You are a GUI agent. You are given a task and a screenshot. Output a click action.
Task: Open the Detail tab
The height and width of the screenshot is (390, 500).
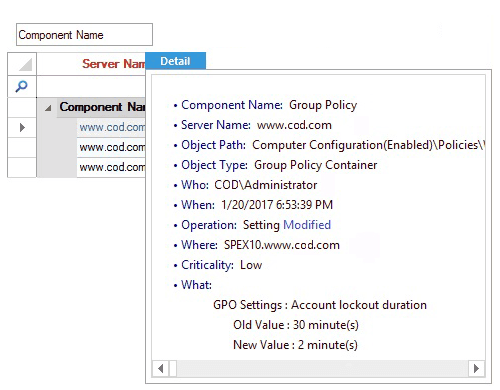click(x=175, y=61)
